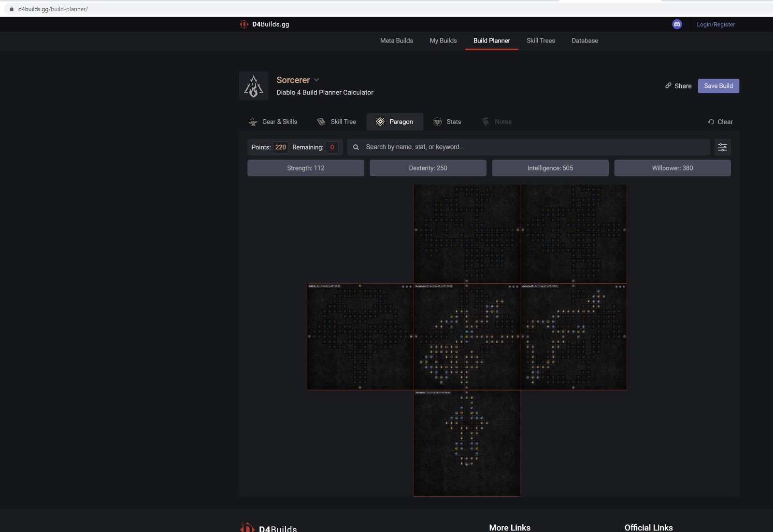This screenshot has width=773, height=532.
Task: Open the Discord icon in header
Action: coord(677,24)
